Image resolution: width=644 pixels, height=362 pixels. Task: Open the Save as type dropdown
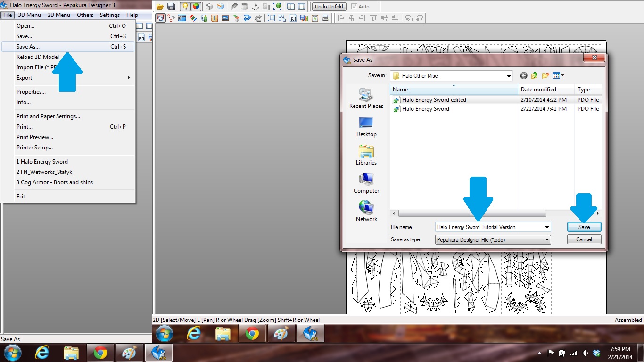pyautogui.click(x=493, y=240)
